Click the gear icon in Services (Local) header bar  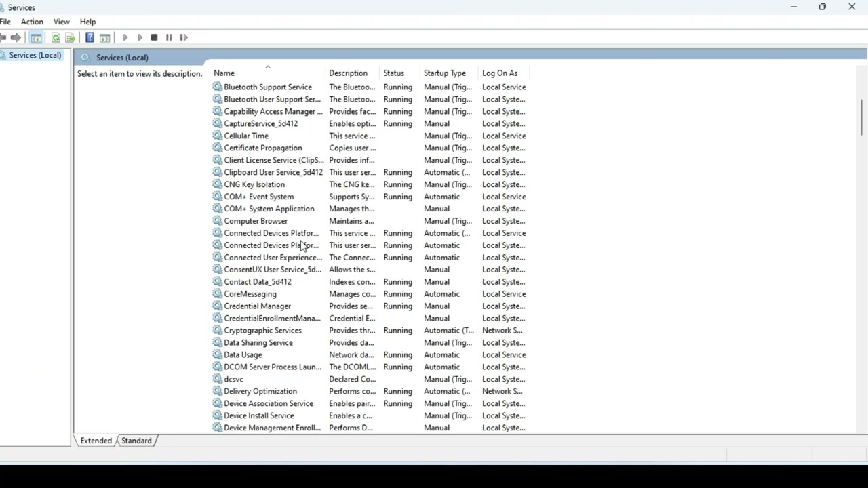[85, 58]
